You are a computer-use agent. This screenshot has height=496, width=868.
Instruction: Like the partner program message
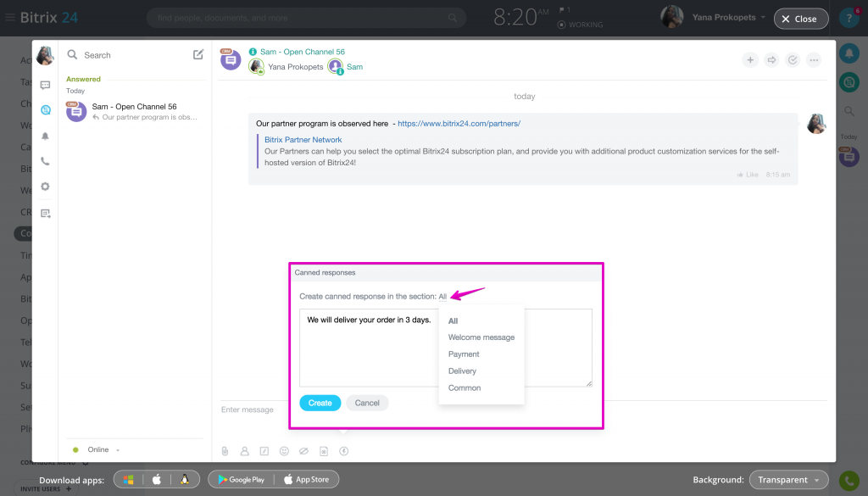coord(748,175)
